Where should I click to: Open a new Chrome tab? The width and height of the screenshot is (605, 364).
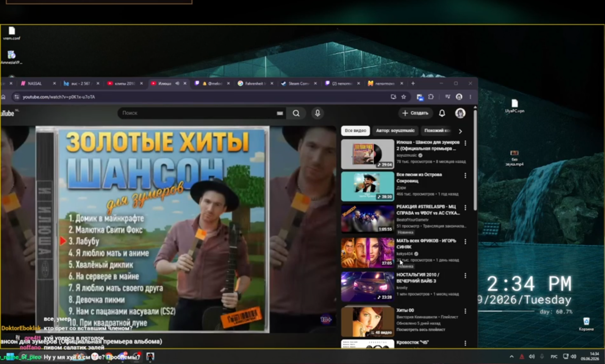413,83
